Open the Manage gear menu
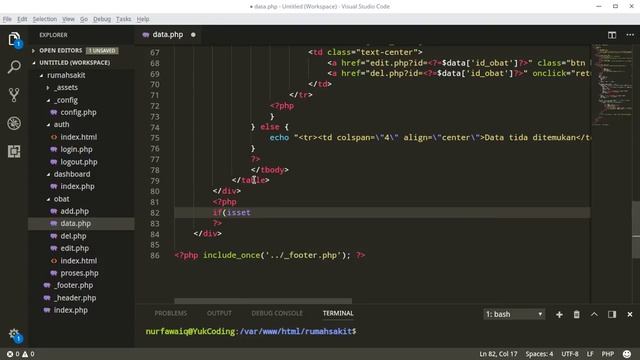The height and width of the screenshot is (360, 640). pos(14,335)
